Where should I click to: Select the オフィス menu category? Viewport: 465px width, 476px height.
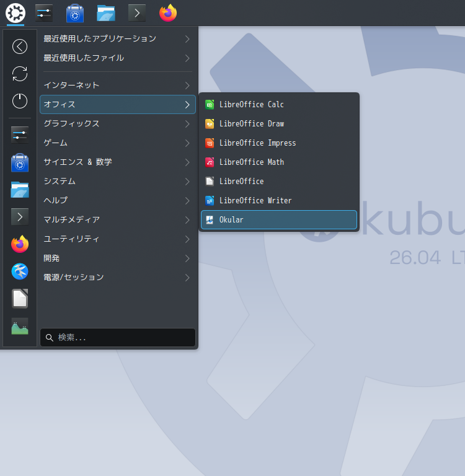tap(118, 104)
